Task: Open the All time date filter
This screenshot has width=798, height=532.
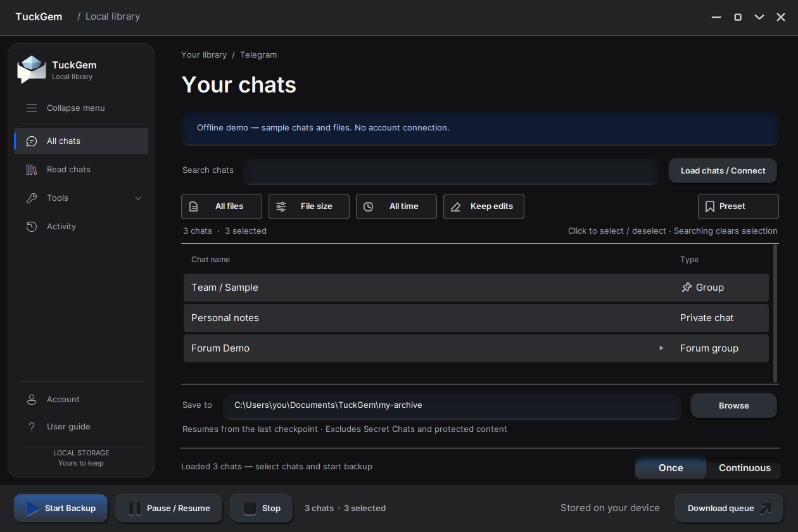Action: (396, 206)
